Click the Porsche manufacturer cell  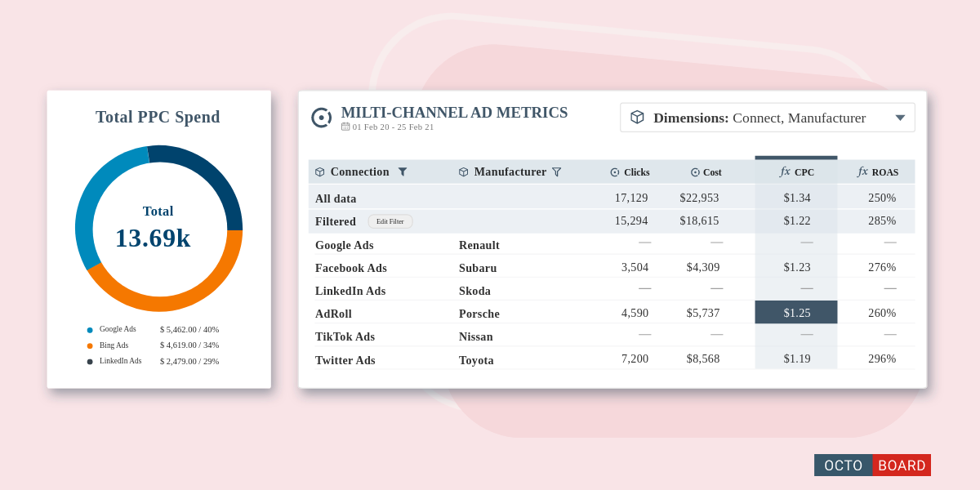479,314
